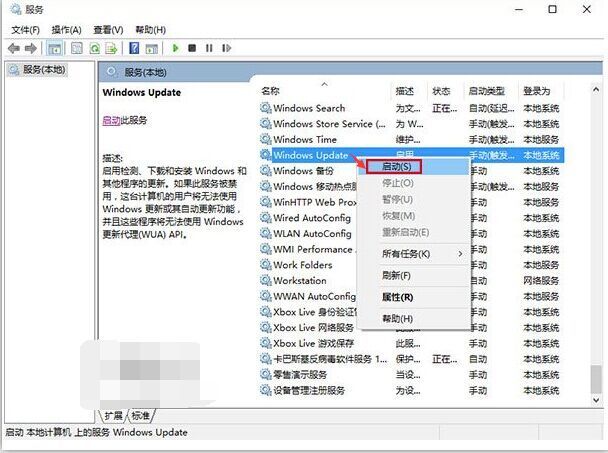Click the scrollbar up arrow in services list
Screen dimensions: 608x453
pos(596,90)
